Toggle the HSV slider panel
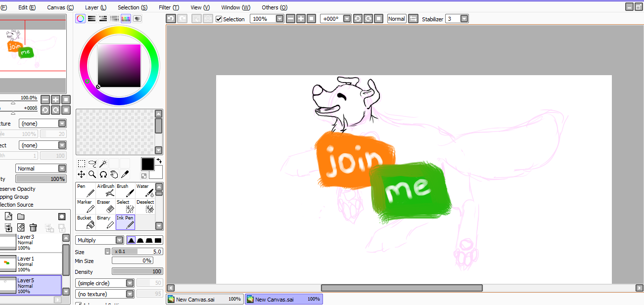Image resolution: width=644 pixels, height=305 pixels. [x=103, y=18]
